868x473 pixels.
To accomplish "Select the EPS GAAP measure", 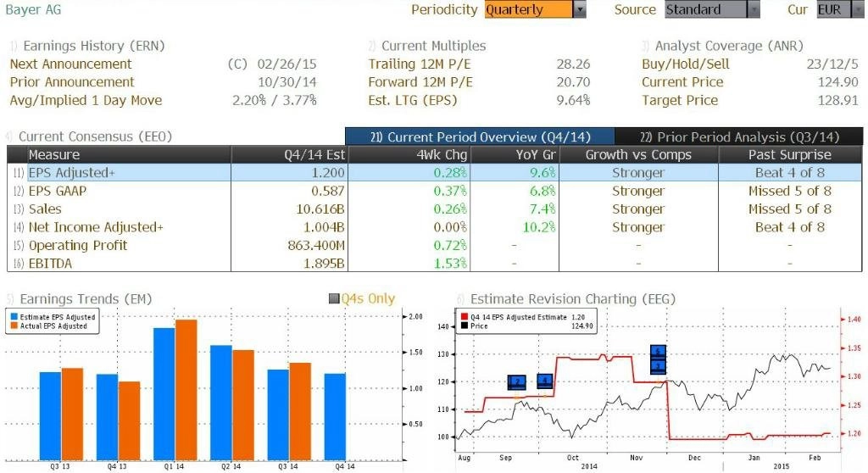I will tap(58, 191).
